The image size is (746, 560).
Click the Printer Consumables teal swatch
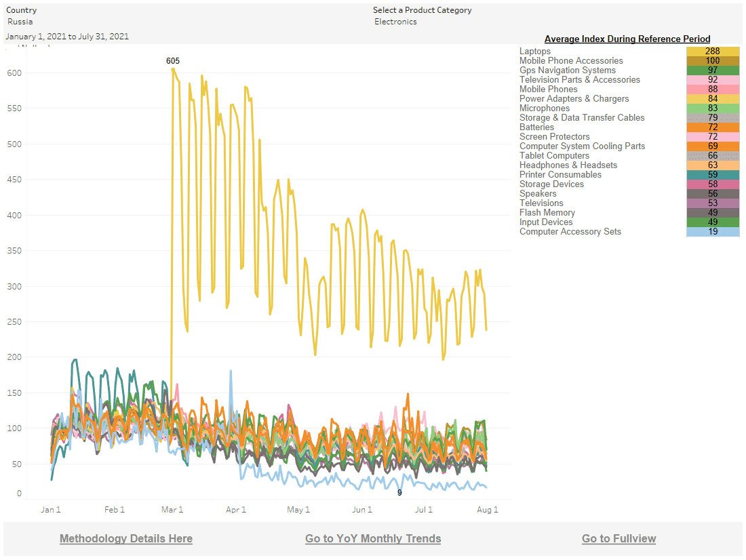click(x=713, y=175)
